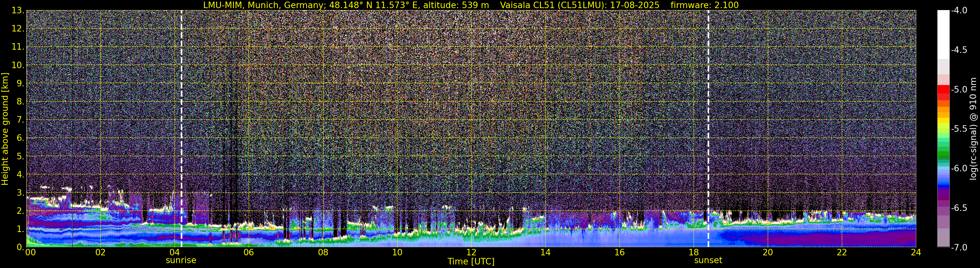Image resolution: width=980 pixels, height=268 pixels.
Task: Click the time axis tick '16'
Action: tap(619, 252)
